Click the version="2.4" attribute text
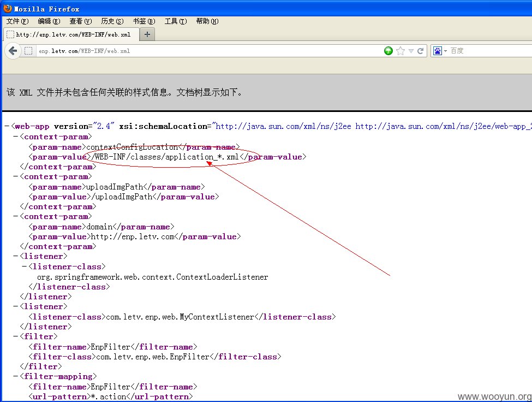Screen dimensions: 532x402 (x=84, y=126)
